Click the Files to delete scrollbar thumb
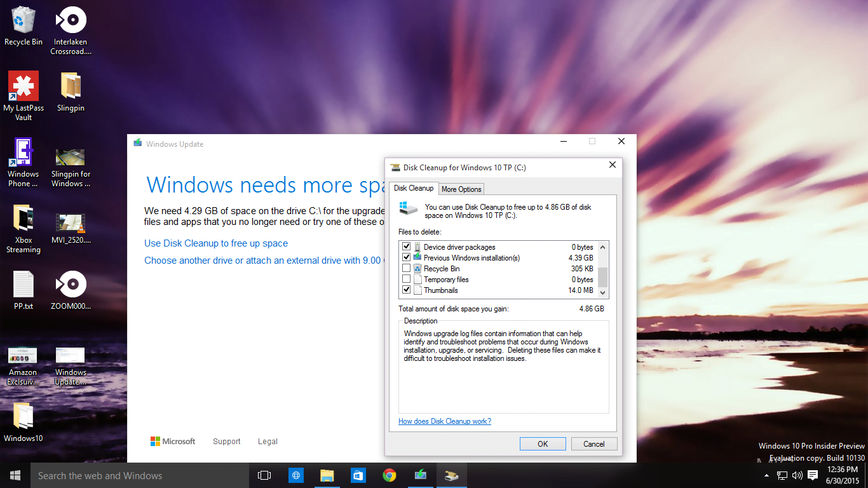868x488 pixels. (603, 276)
